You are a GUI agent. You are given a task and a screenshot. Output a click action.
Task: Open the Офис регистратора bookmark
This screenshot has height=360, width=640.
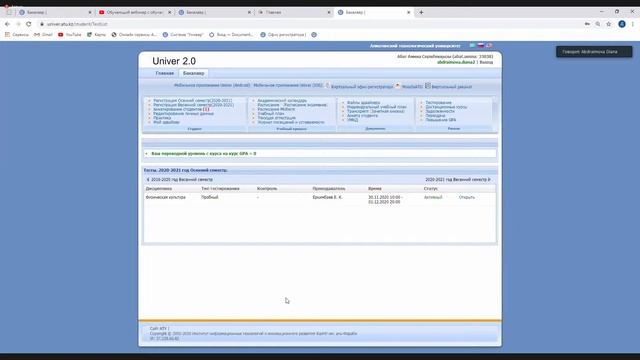pos(283,35)
